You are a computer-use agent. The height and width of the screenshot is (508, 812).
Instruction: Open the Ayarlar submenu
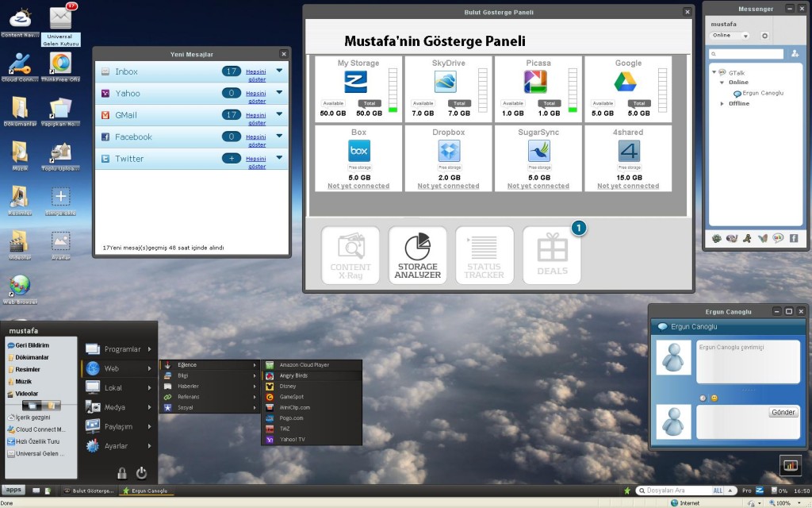120,446
